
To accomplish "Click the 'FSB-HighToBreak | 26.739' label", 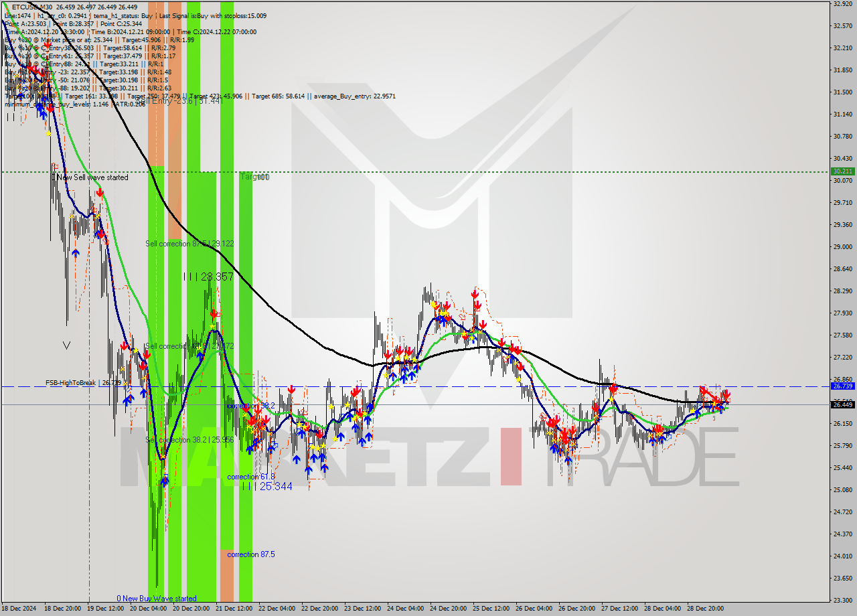I will click(83, 382).
